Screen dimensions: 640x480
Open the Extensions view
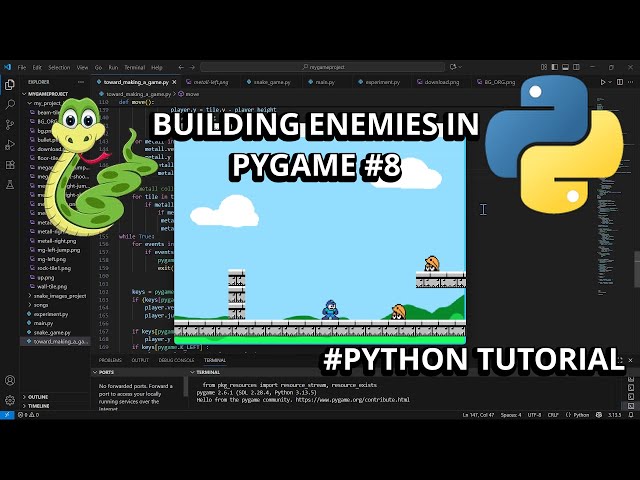click(x=10, y=164)
